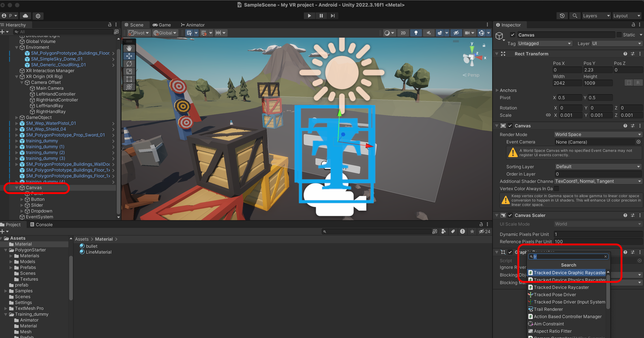The image size is (644, 338).
Task: Open Undo History clock icon
Action: pos(562,16)
